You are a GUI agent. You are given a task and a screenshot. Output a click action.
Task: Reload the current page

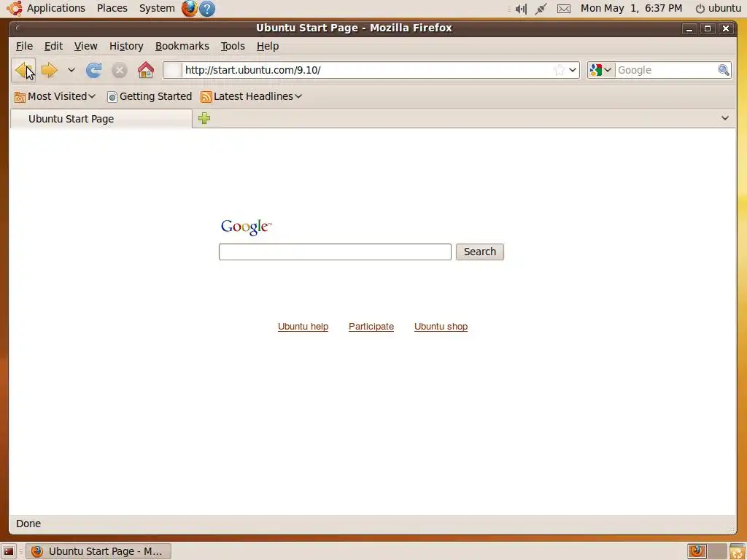click(x=94, y=71)
